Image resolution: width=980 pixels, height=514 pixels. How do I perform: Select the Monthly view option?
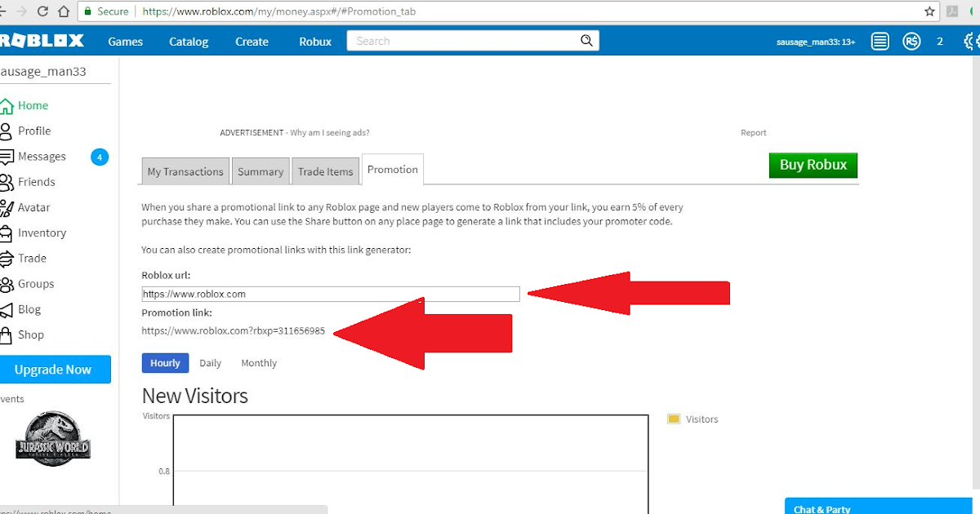pos(259,363)
